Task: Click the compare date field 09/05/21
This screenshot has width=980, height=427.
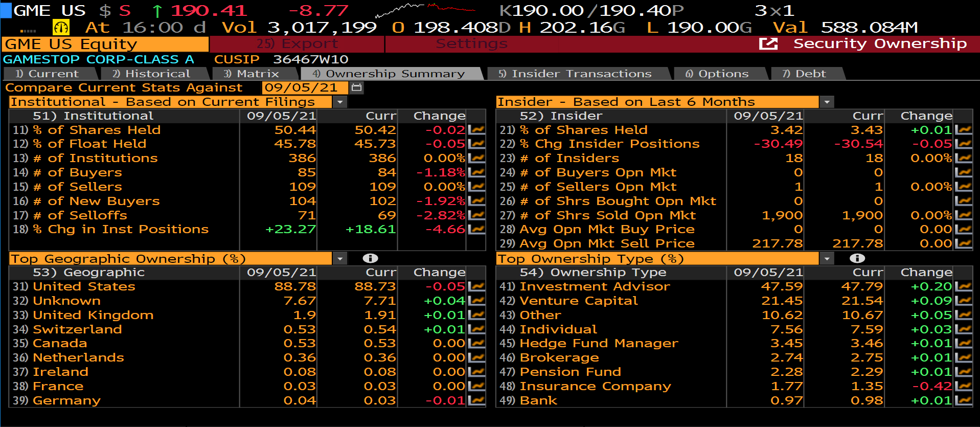Action: pos(305,87)
